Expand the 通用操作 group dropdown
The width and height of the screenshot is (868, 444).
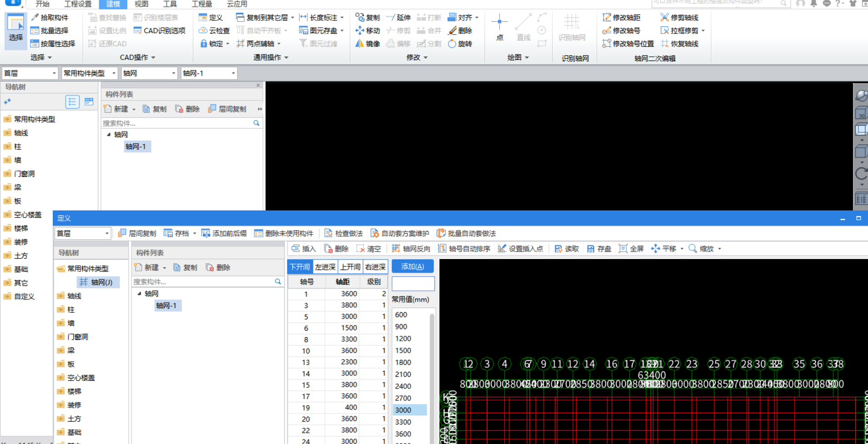[x=271, y=57]
